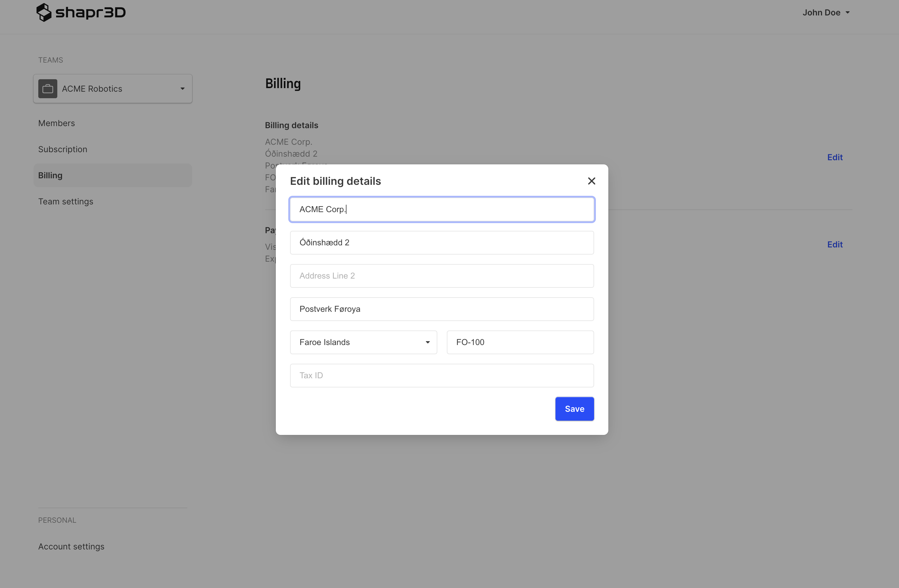Open the Faroe Islands country dropdown
This screenshot has height=588, width=899.
pyautogui.click(x=363, y=342)
